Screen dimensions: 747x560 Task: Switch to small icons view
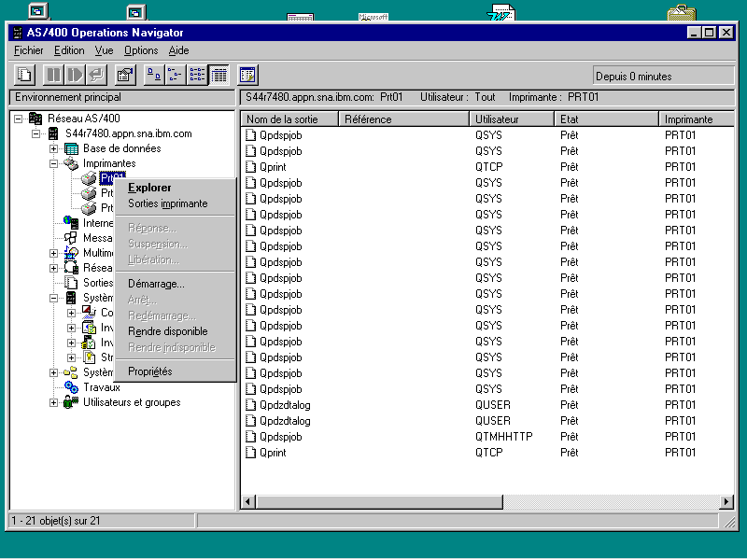coord(176,75)
